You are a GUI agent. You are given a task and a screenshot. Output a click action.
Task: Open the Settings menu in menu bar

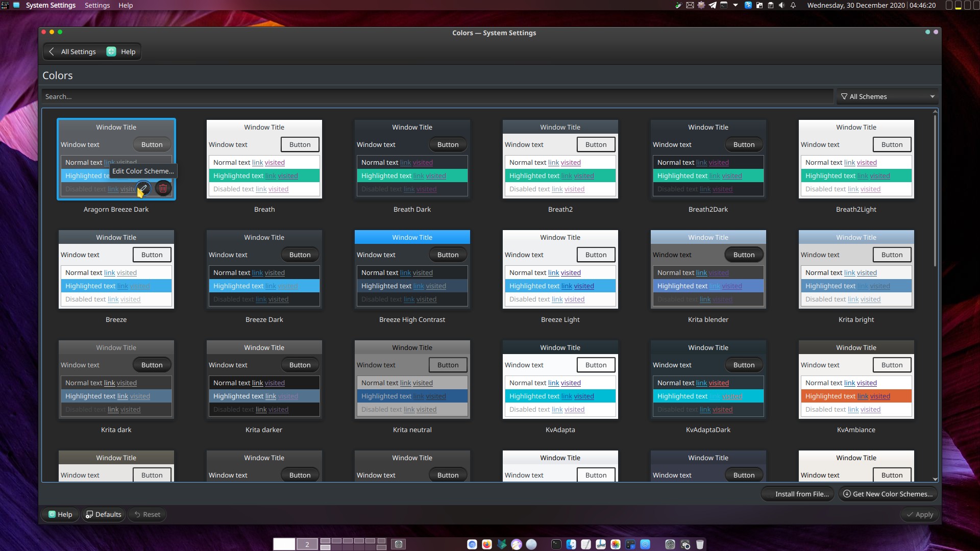click(97, 5)
